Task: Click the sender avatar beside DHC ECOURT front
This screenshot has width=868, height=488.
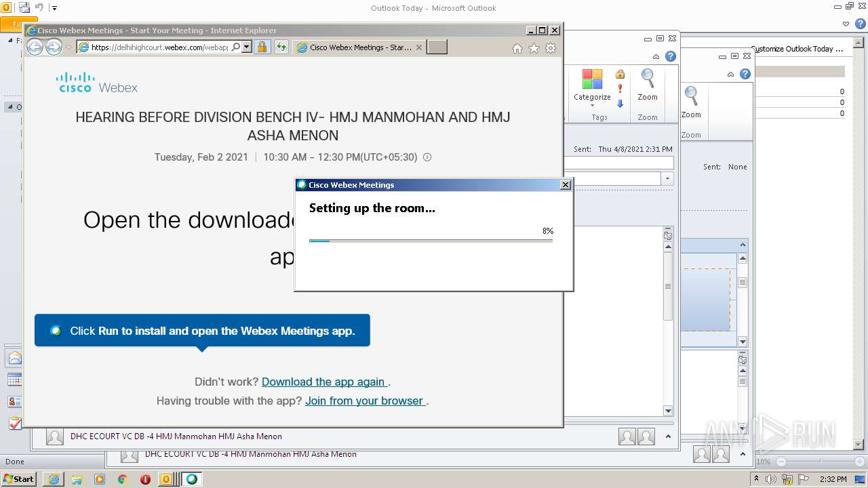Action: tap(55, 436)
